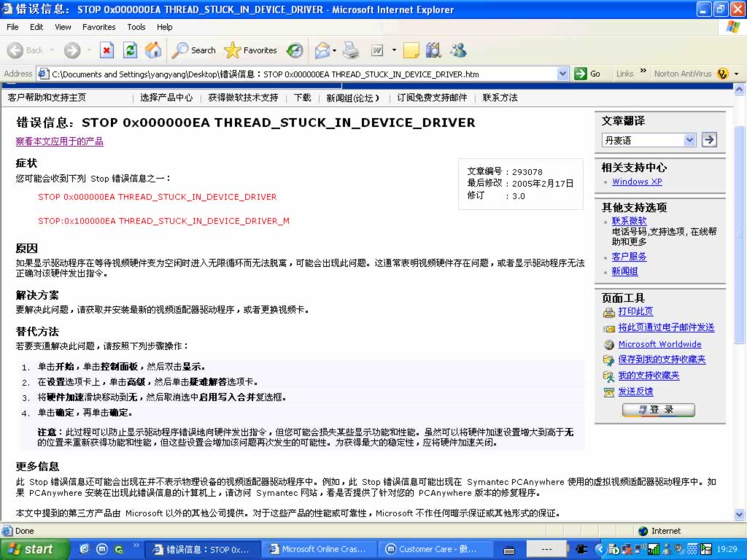Click the icon beside 发送反馈

pyautogui.click(x=609, y=392)
